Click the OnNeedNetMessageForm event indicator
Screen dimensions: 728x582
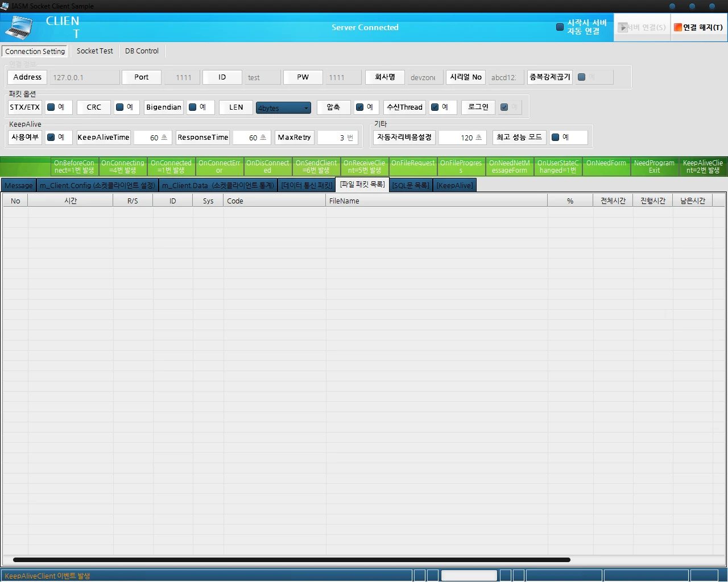click(x=510, y=167)
